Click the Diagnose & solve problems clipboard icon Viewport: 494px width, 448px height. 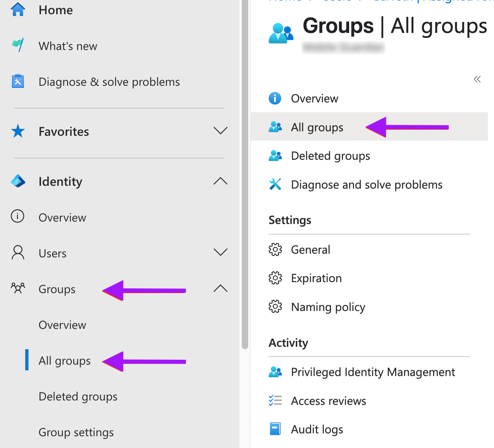(x=17, y=81)
